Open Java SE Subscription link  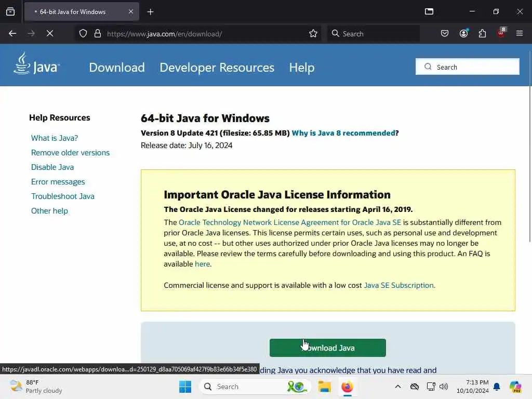tap(398, 285)
